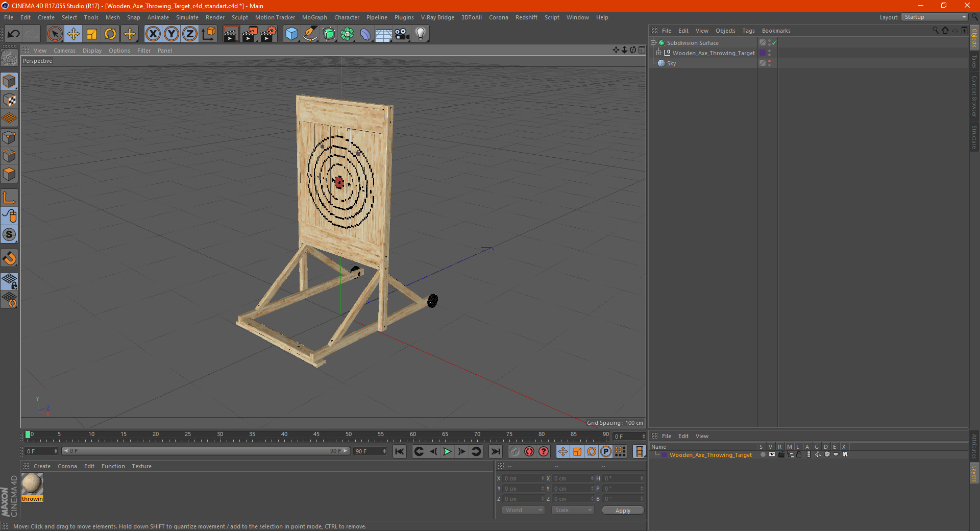The width and height of the screenshot is (980, 531).
Task: Select the Rotate tool
Action: click(110, 34)
